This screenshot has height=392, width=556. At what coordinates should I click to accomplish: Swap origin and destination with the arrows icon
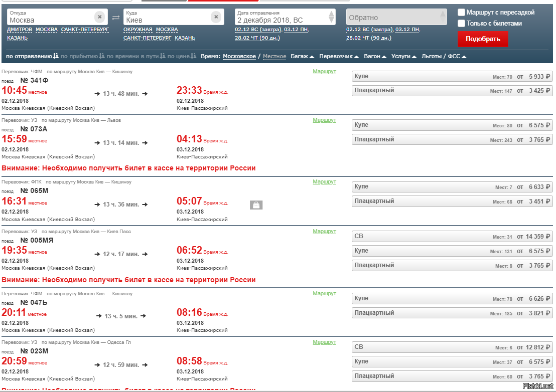point(116,18)
